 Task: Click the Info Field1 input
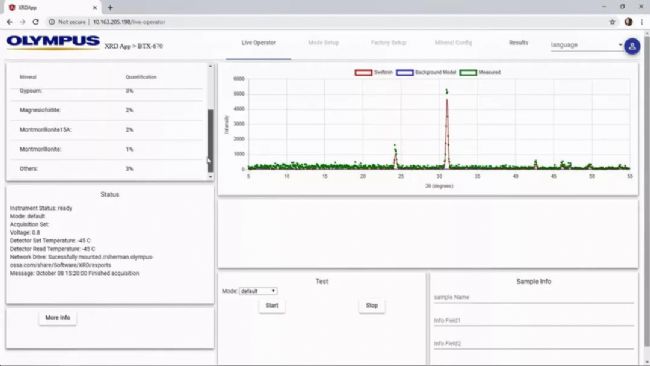(534, 320)
